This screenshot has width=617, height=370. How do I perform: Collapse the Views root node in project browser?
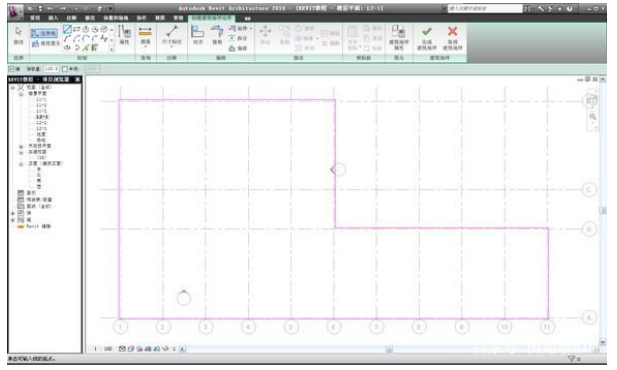(x=13, y=88)
